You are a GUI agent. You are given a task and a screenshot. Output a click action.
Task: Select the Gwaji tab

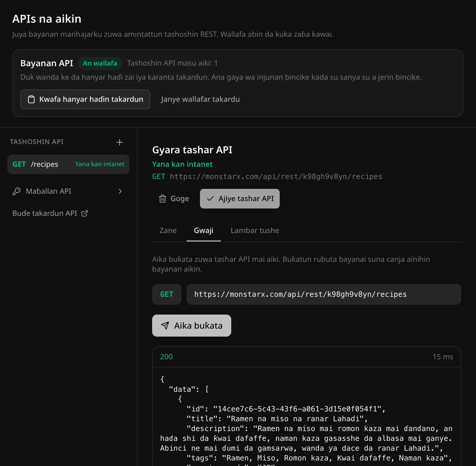[204, 231]
